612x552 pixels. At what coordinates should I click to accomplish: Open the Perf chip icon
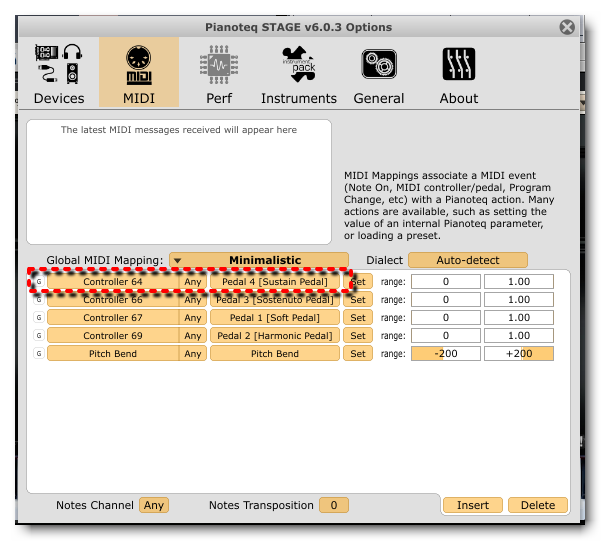coord(219,64)
